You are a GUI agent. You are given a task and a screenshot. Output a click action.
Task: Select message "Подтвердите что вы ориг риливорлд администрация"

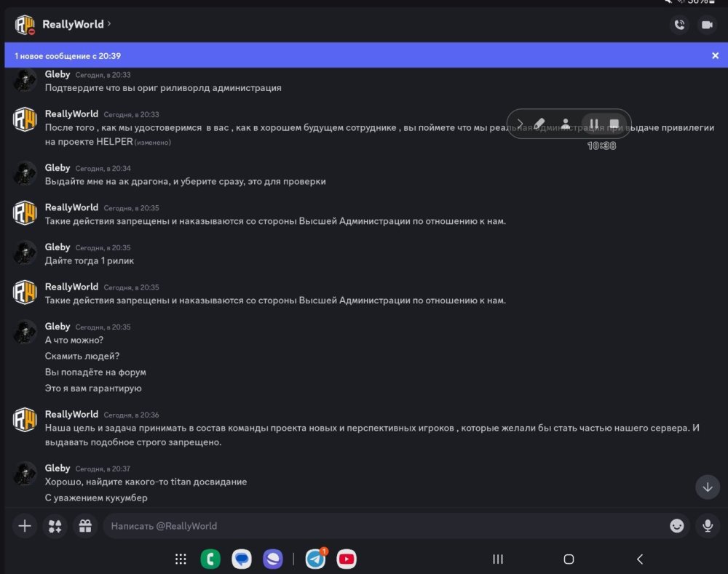[x=163, y=88]
